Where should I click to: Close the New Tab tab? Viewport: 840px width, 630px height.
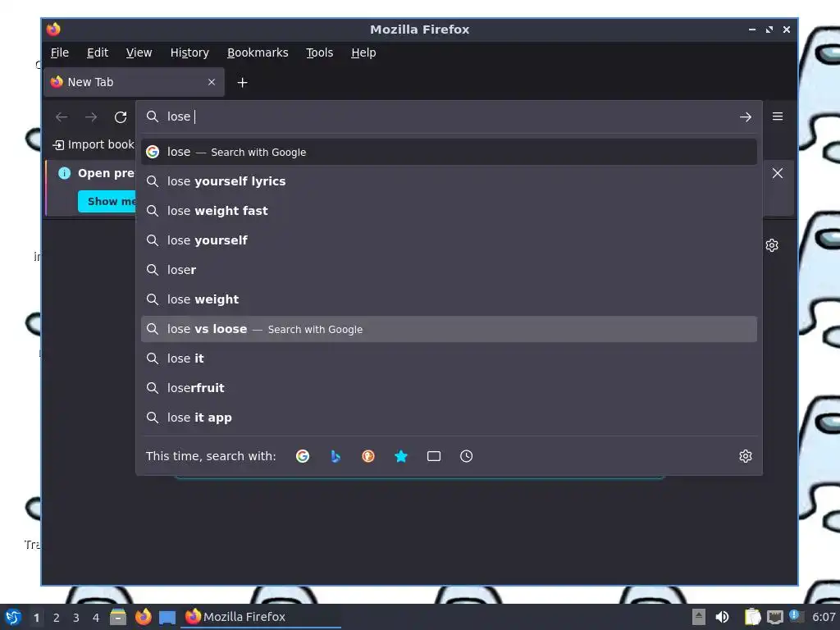pyautogui.click(x=212, y=82)
